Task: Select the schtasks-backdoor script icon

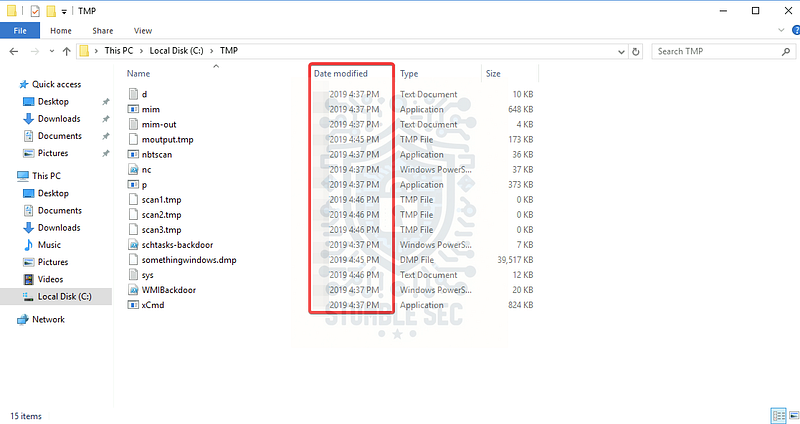Action: point(133,245)
